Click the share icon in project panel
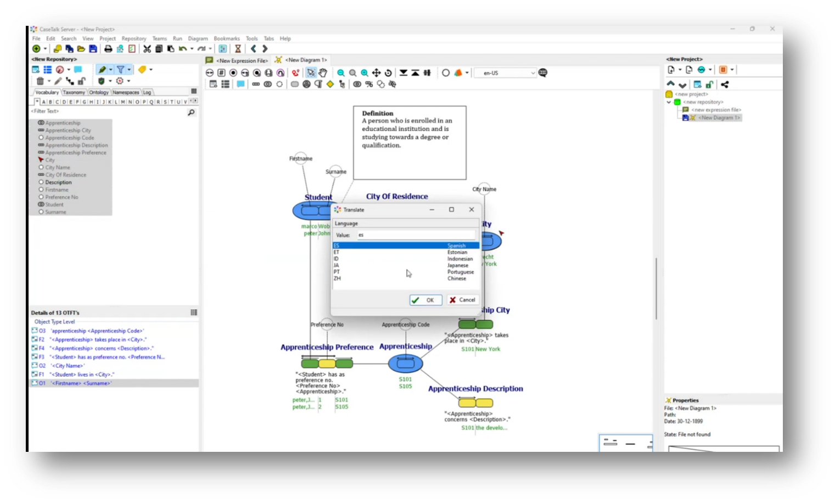Viewport: 835px width, 504px height. tap(725, 85)
